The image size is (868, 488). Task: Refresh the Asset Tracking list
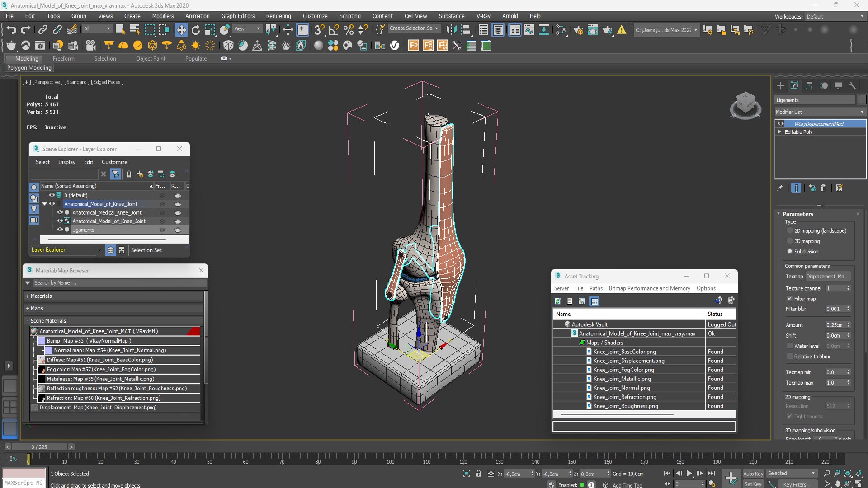click(557, 301)
